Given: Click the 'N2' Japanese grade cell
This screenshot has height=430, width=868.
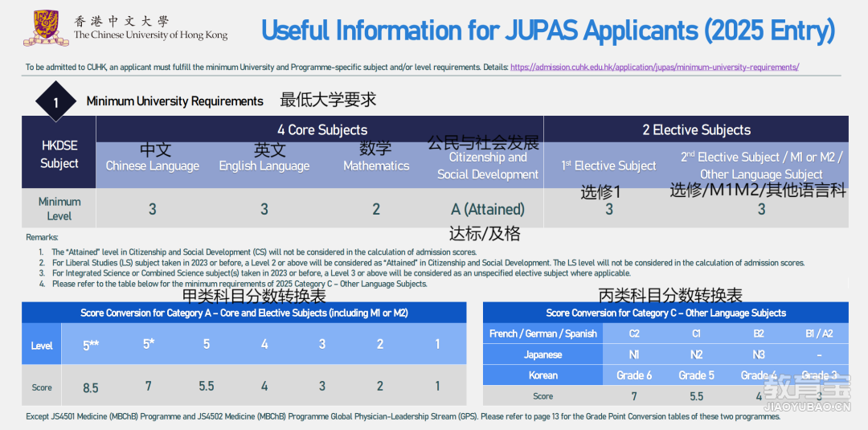Looking at the screenshot, I should tap(696, 354).
